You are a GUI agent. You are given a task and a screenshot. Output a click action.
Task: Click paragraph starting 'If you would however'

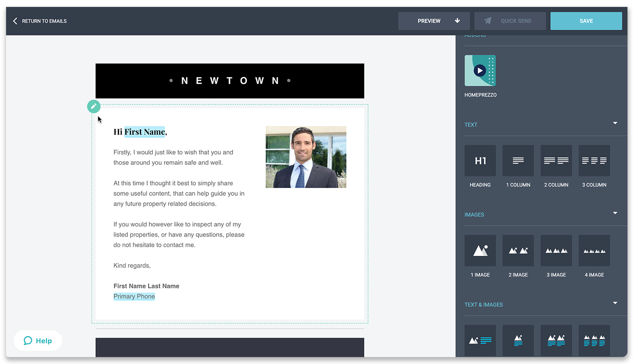(x=179, y=235)
